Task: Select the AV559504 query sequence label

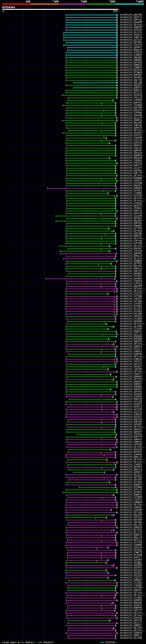Action: [8, 8]
